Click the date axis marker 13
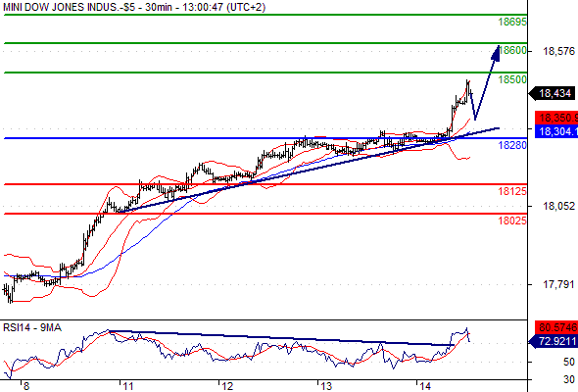 [x=326, y=386]
